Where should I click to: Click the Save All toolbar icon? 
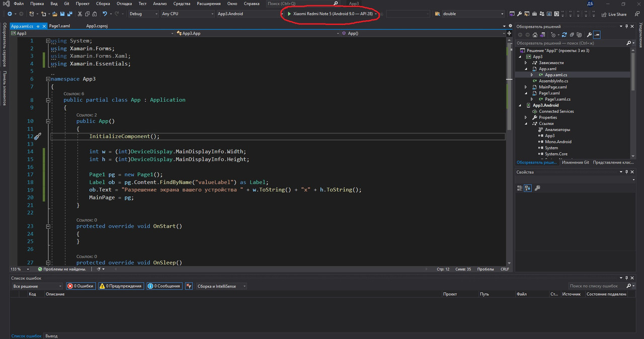pos(69,14)
